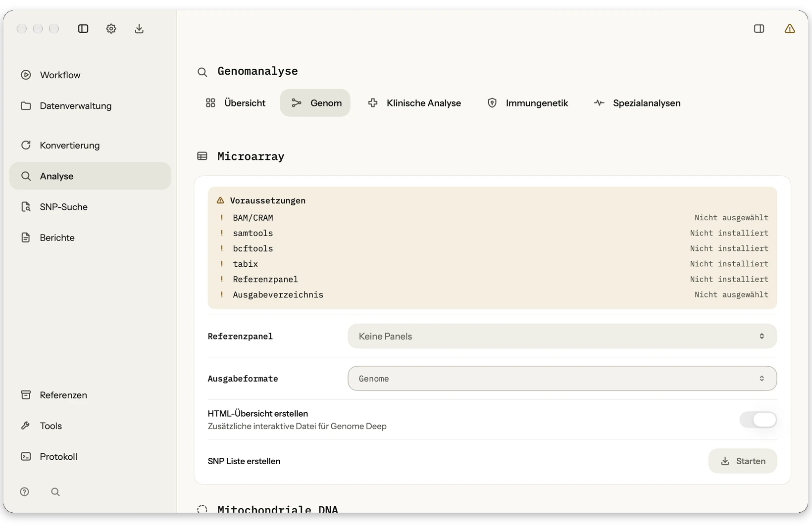Click the Berichte document icon
The width and height of the screenshot is (812, 532).
(26, 238)
